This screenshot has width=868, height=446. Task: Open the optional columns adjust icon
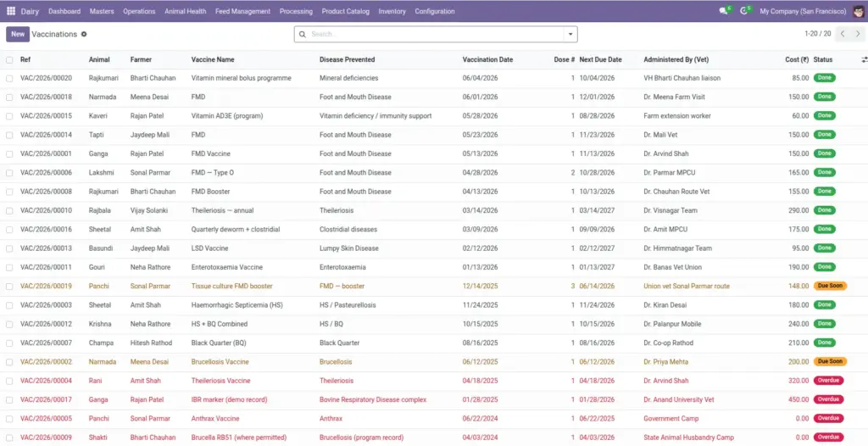tap(864, 59)
